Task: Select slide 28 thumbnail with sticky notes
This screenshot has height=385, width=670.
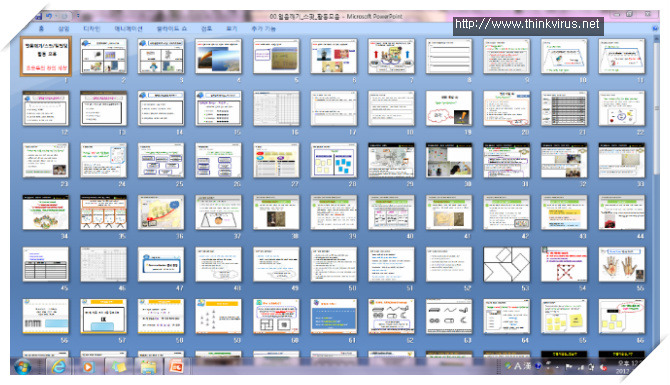Action: point(334,160)
